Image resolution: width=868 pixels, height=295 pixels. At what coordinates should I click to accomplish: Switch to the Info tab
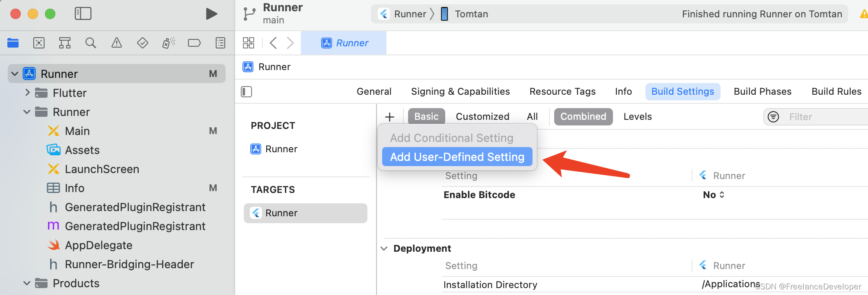click(623, 92)
